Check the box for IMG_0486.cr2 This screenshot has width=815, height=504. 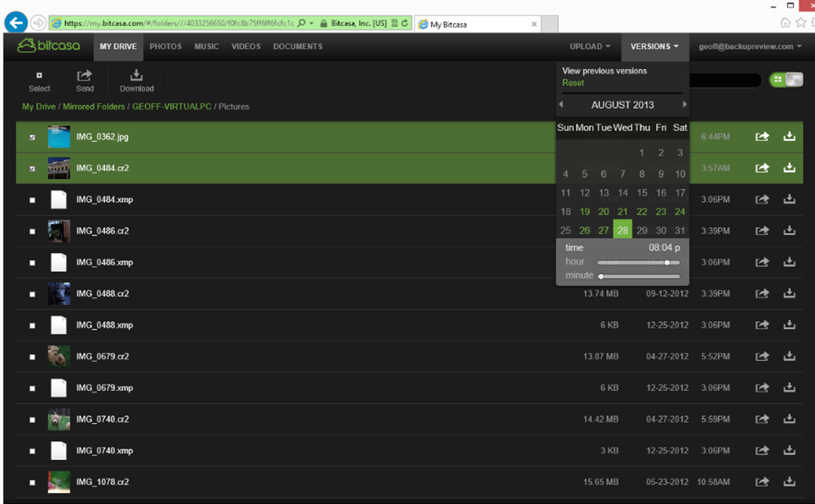pos(33,231)
